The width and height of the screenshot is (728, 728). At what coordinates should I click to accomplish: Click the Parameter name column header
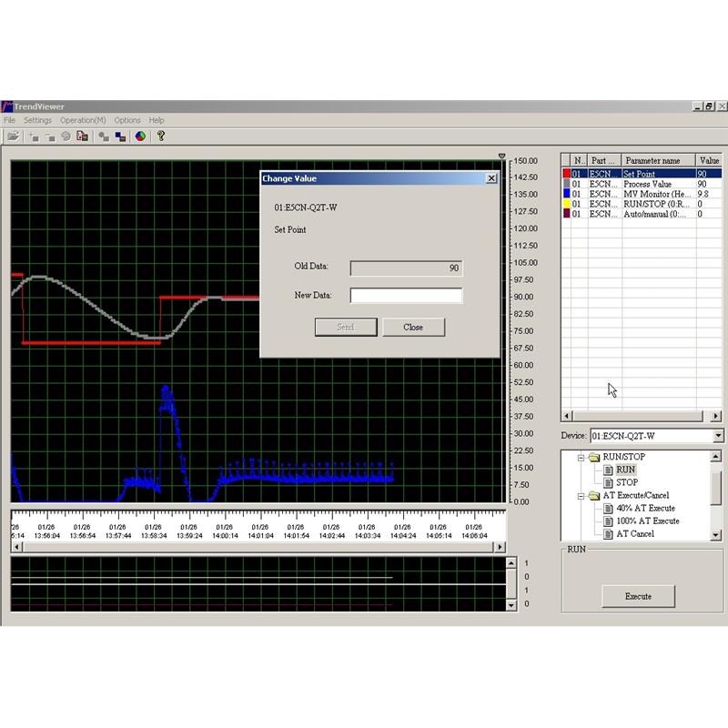[657, 161]
